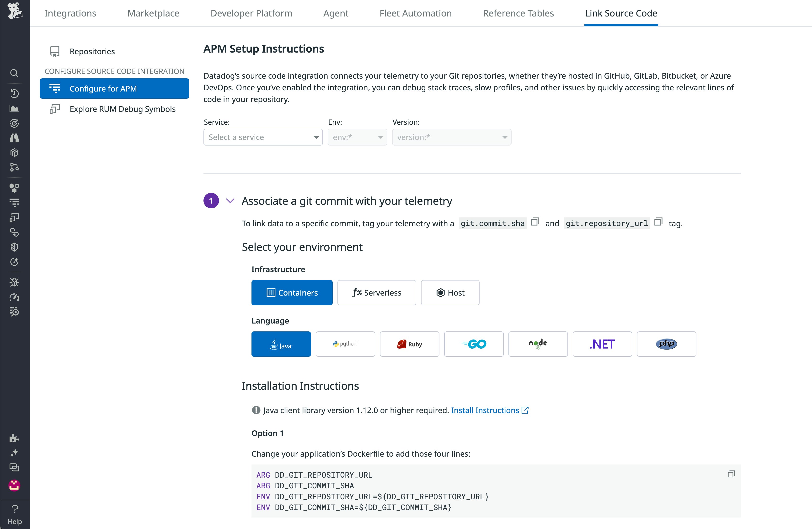This screenshot has width=812, height=529.
Task: Collapse the Associate a git commit section
Action: (x=230, y=201)
